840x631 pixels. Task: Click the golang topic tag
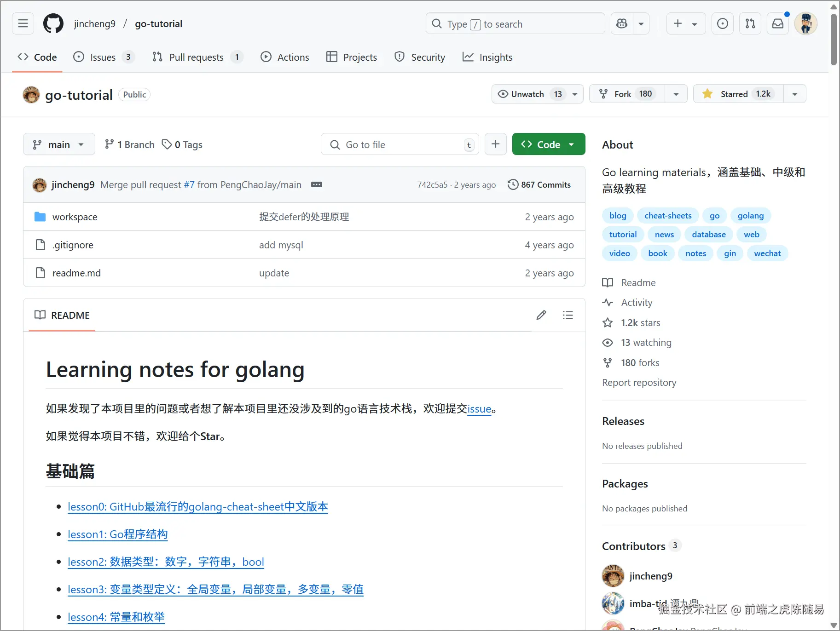[x=751, y=216]
